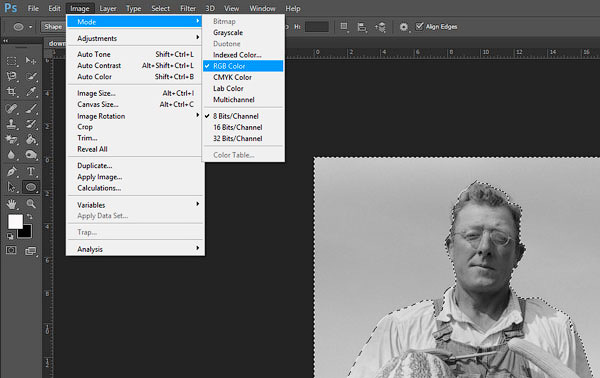The width and height of the screenshot is (600, 378).
Task: Open the gear settings icon in options bar
Action: [x=403, y=27]
